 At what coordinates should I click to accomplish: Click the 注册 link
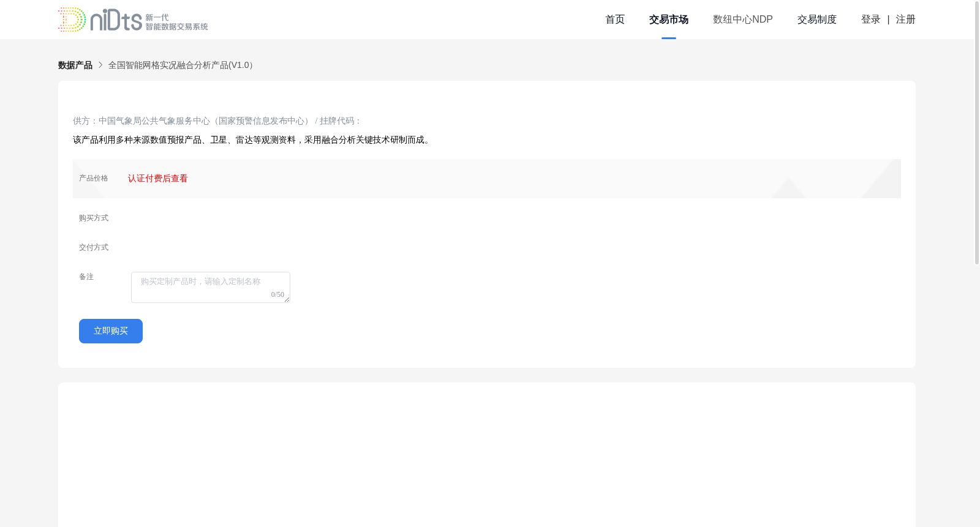point(906,20)
